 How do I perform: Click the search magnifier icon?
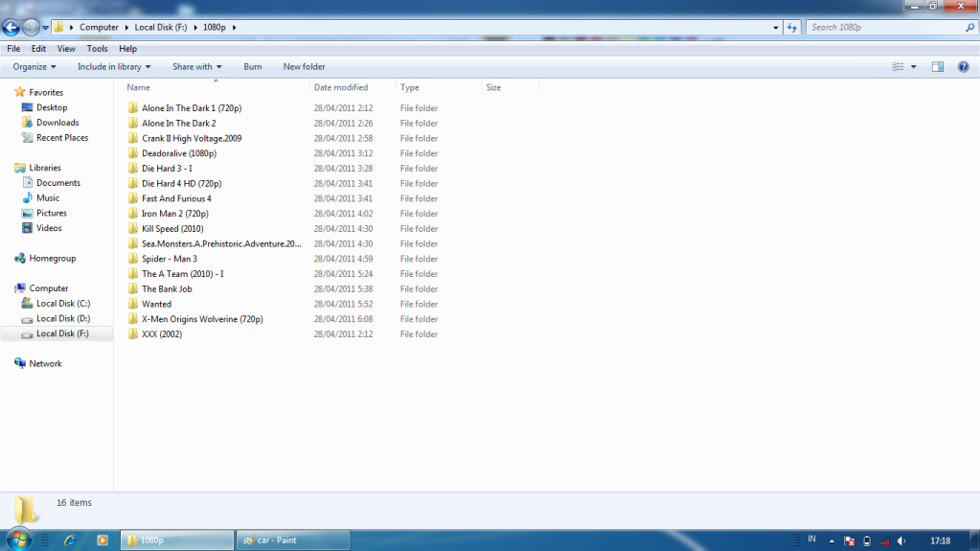(970, 28)
